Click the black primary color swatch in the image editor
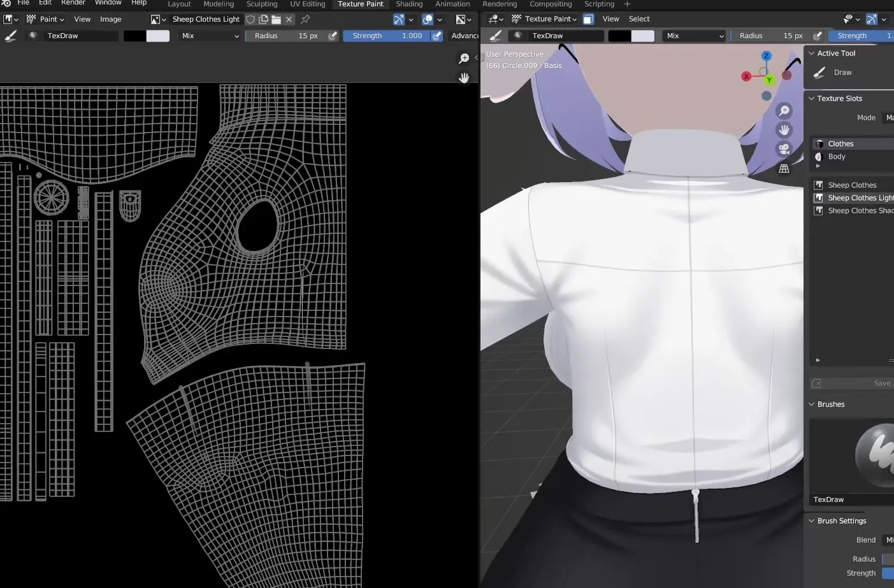 [x=134, y=36]
